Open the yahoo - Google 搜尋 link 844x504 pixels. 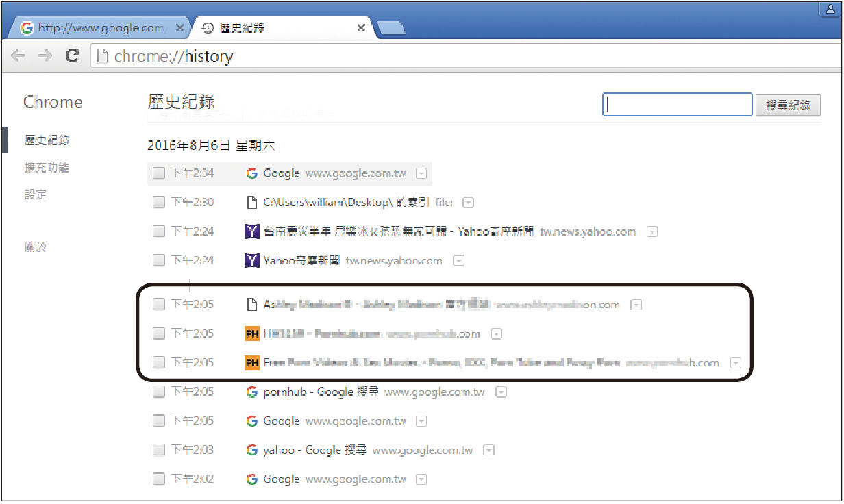(314, 450)
